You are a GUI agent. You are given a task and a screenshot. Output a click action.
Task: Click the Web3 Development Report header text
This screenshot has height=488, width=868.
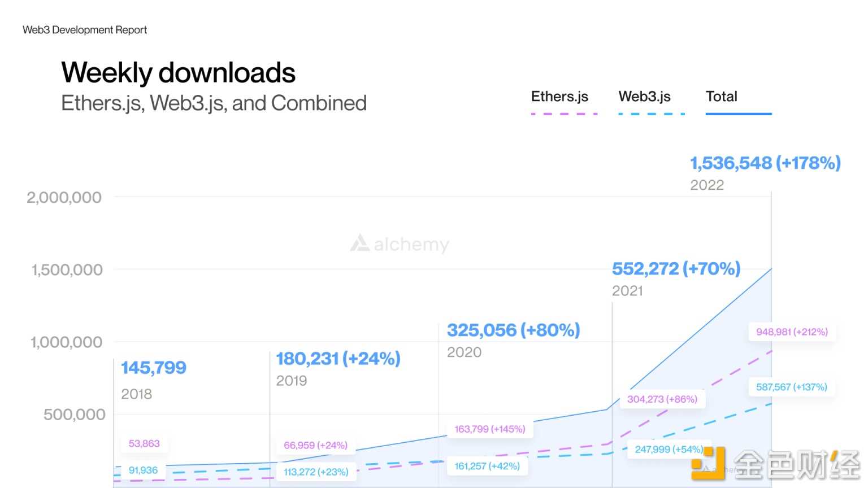pos(85,30)
